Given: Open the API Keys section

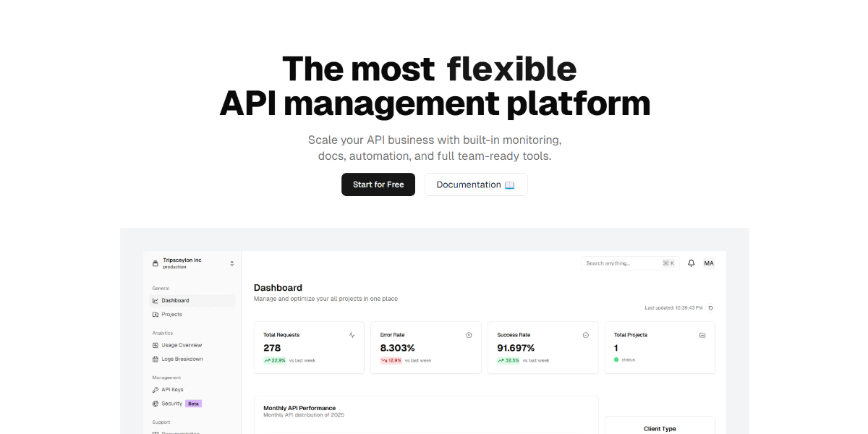Looking at the screenshot, I should click(170, 389).
